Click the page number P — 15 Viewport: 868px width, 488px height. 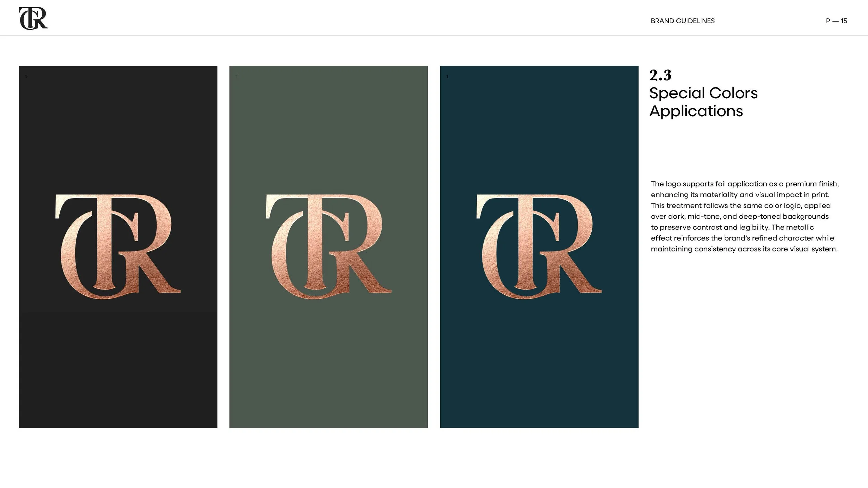coord(836,21)
